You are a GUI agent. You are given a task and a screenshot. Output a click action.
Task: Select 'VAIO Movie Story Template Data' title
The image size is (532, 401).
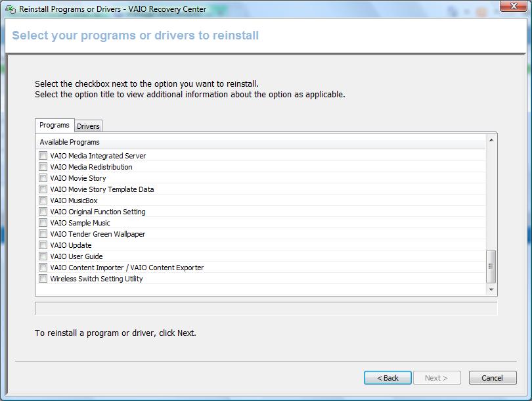pyautogui.click(x=102, y=189)
